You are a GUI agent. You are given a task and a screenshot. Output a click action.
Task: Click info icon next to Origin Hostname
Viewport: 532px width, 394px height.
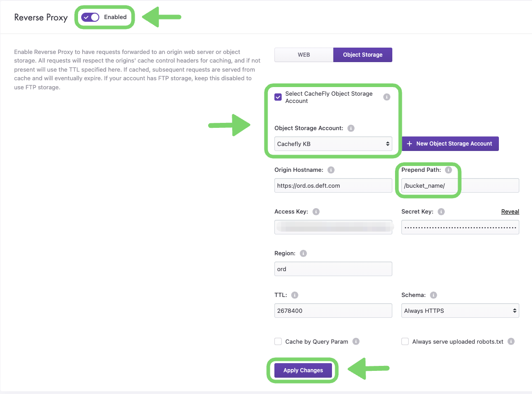331,170
